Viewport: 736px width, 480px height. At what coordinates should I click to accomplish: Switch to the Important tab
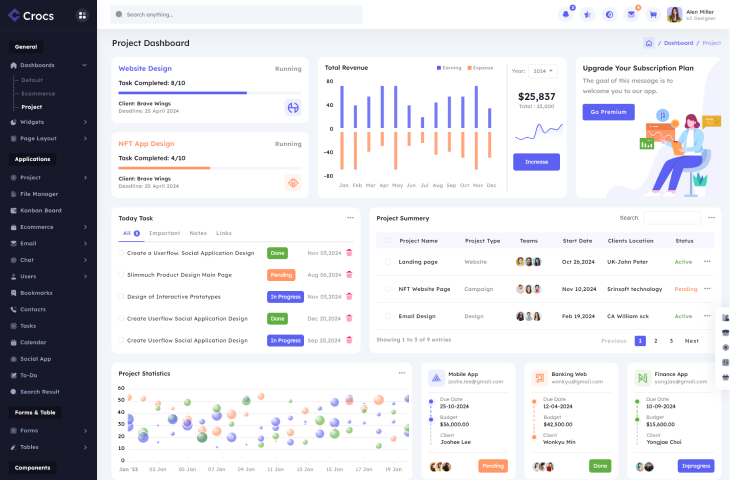pos(164,233)
